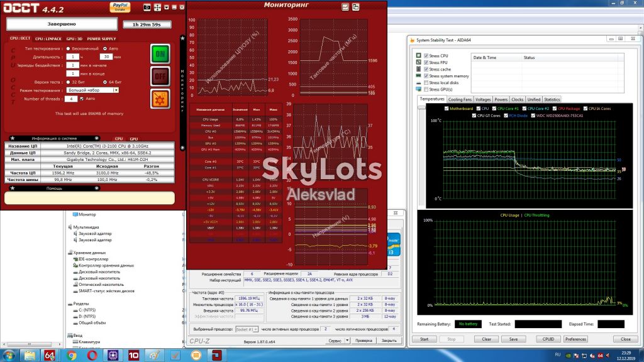Image resolution: width=644 pixels, height=362 pixels.
Task: Launch Google Chrome from the taskbar
Action: 72,355
